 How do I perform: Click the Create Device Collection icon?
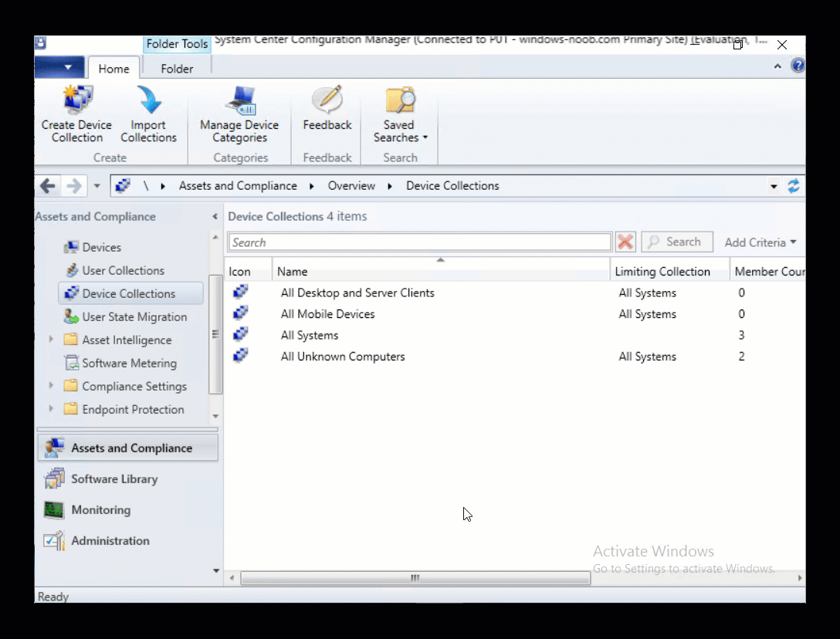tap(78, 100)
